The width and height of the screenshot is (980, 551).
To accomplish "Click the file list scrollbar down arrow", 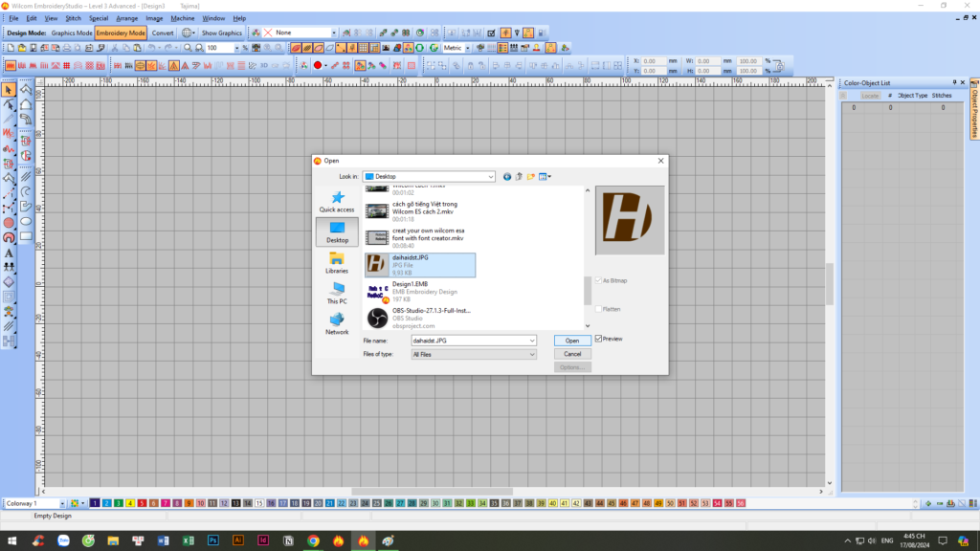I will point(588,325).
